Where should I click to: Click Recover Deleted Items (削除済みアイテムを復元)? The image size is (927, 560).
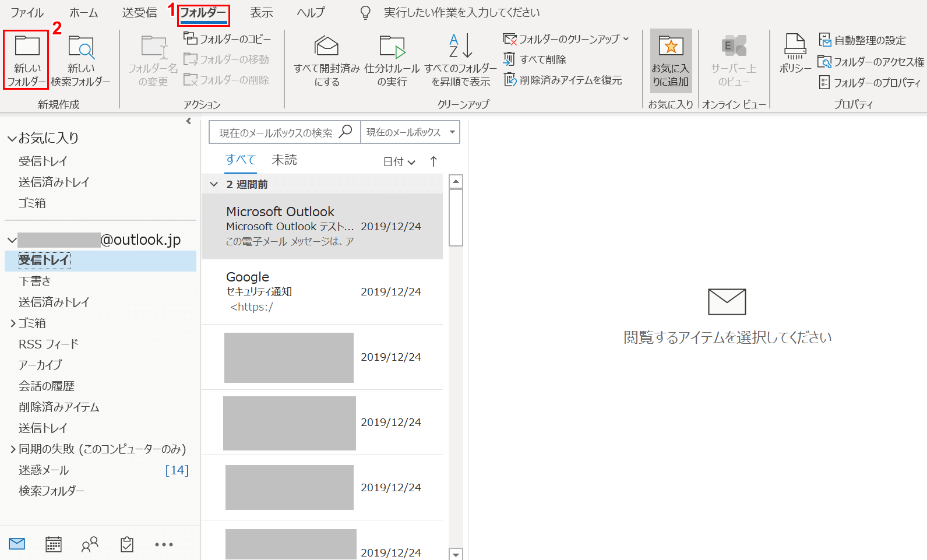pos(563,80)
